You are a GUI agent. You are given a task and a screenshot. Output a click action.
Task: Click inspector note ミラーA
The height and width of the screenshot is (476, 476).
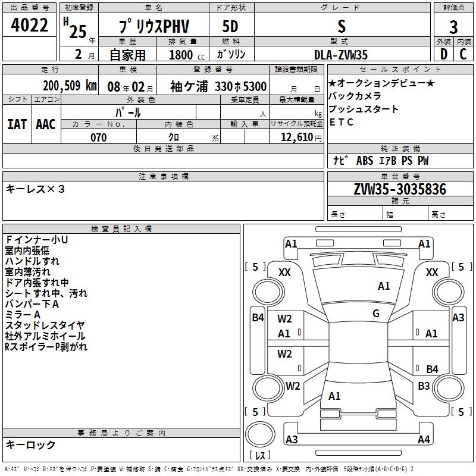pos(23,315)
